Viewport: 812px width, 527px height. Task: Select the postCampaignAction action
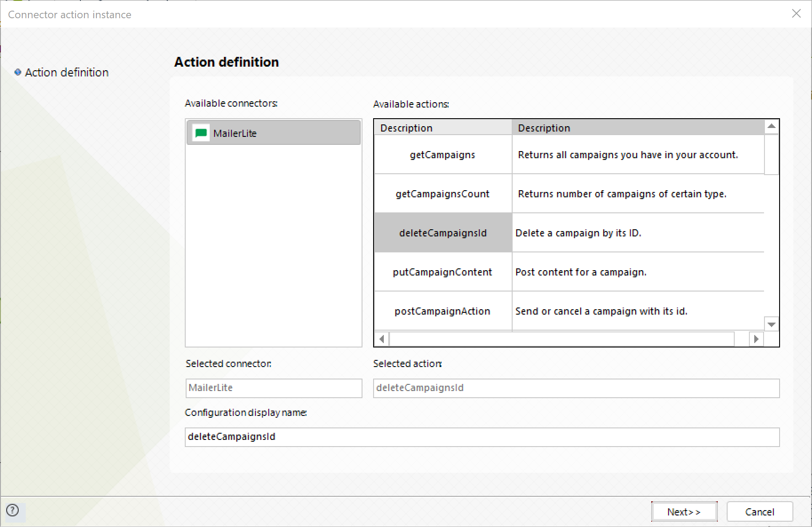pyautogui.click(x=443, y=311)
